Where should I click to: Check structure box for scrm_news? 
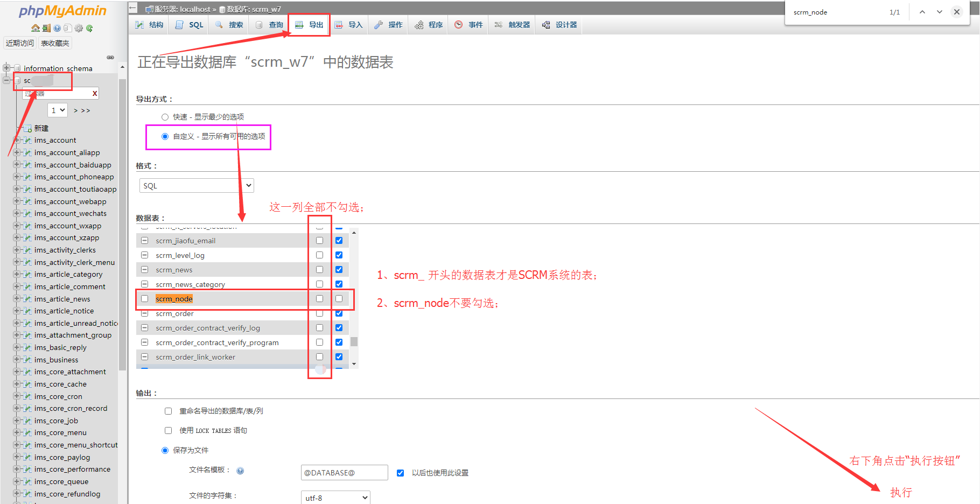pyautogui.click(x=320, y=270)
